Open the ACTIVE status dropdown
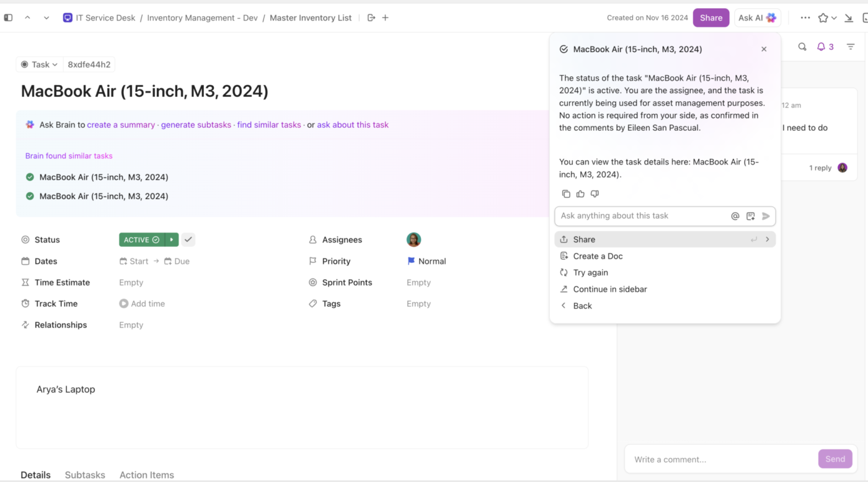868x482 pixels. click(142, 239)
